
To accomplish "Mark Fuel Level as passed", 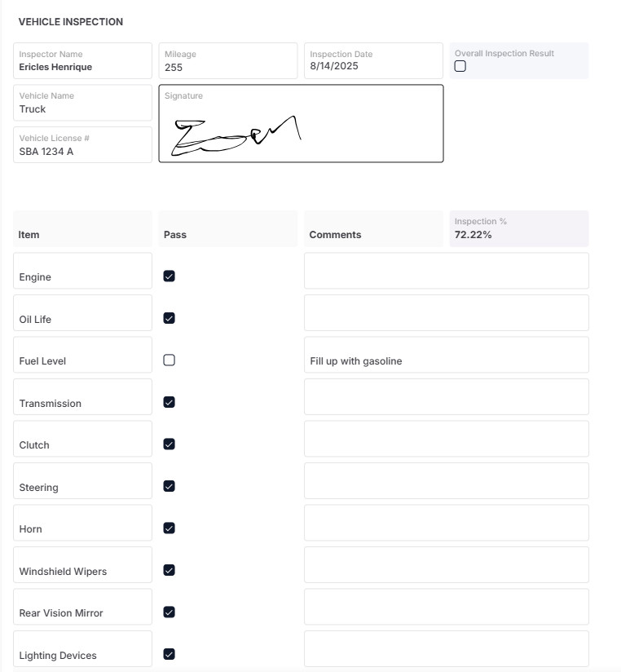I will (x=170, y=360).
